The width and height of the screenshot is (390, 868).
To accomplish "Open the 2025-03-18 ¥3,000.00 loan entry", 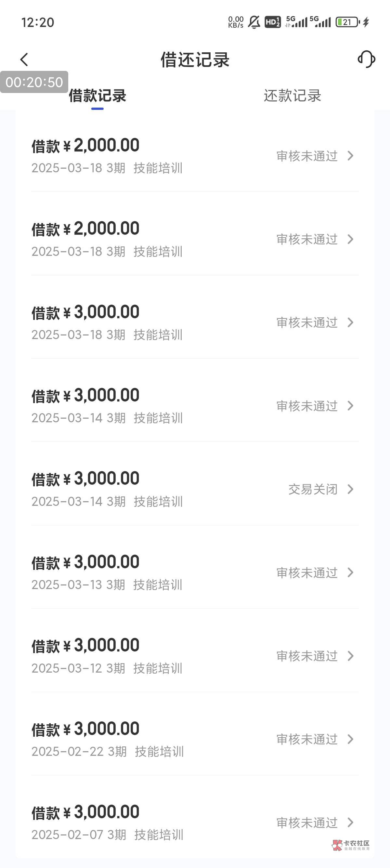I will (108, 322).
